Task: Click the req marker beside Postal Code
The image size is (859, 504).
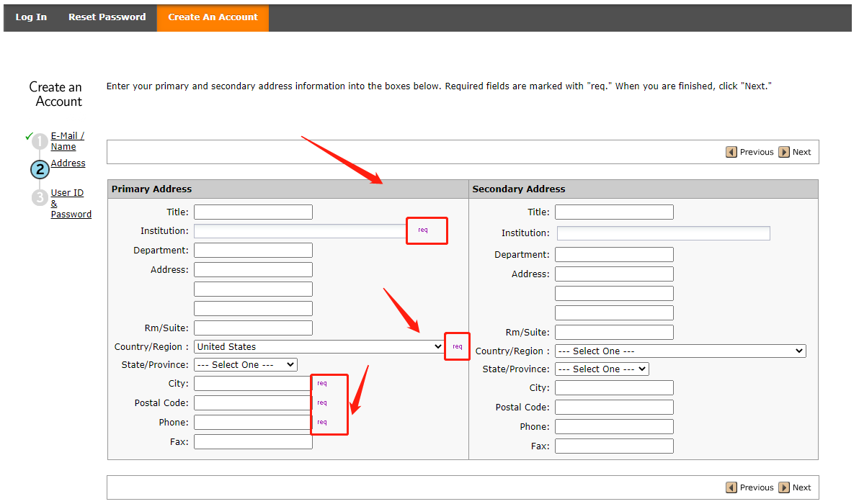Action: [x=322, y=402]
